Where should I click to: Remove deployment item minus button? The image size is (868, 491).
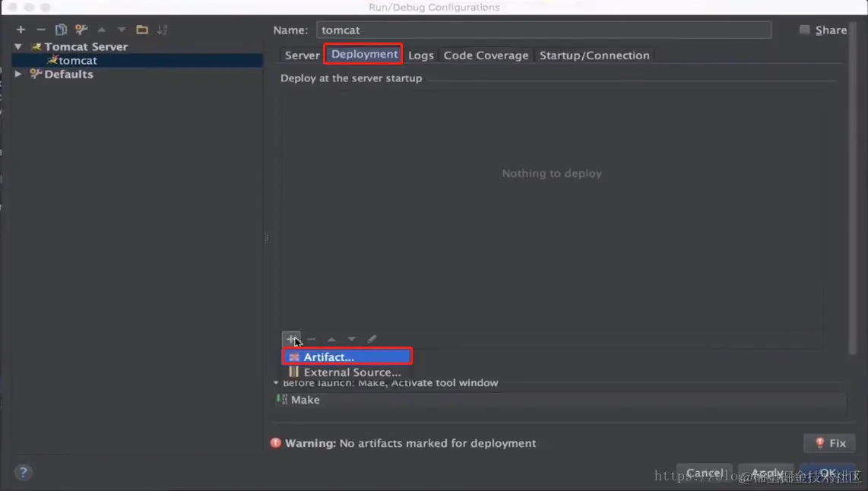311,339
